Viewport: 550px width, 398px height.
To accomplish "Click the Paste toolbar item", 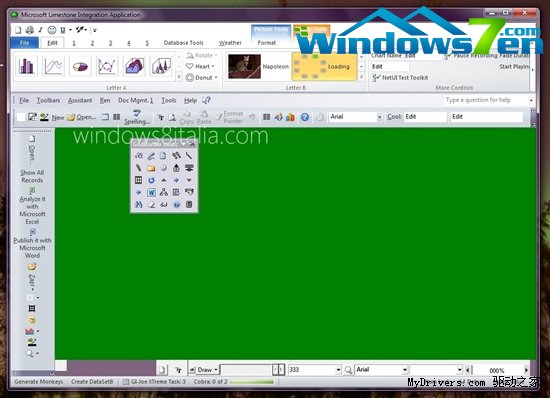I will coord(204,117).
